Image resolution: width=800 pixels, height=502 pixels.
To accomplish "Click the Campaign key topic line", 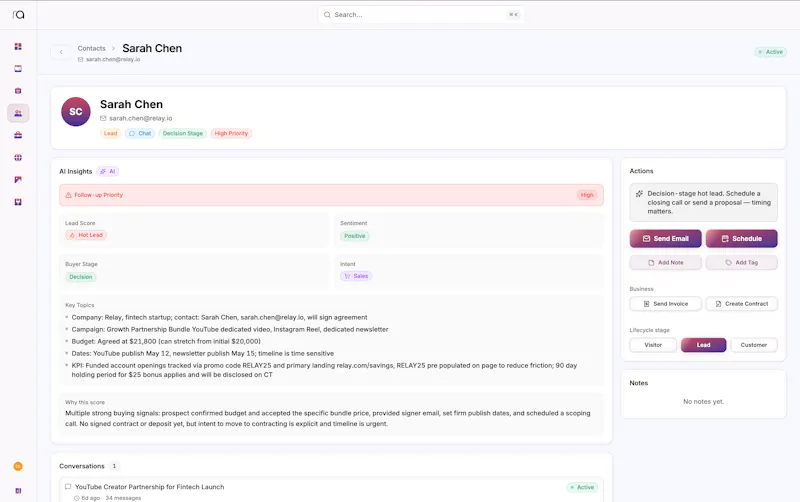I will click(230, 330).
